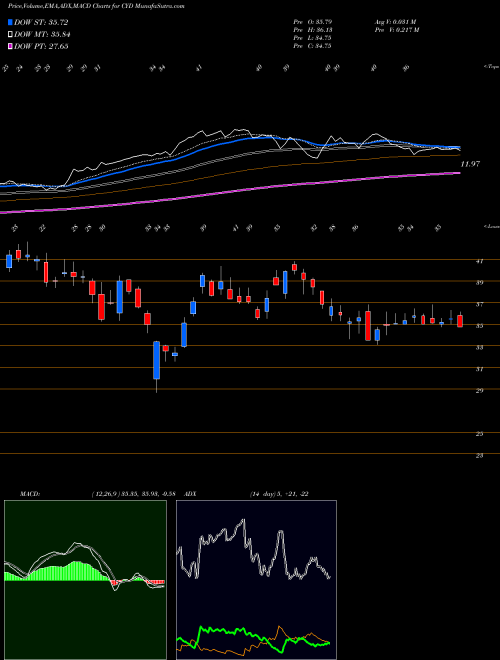Click the 'MACD:' panel heading
Viewport: 500px width, 660px height.
pos(29,493)
